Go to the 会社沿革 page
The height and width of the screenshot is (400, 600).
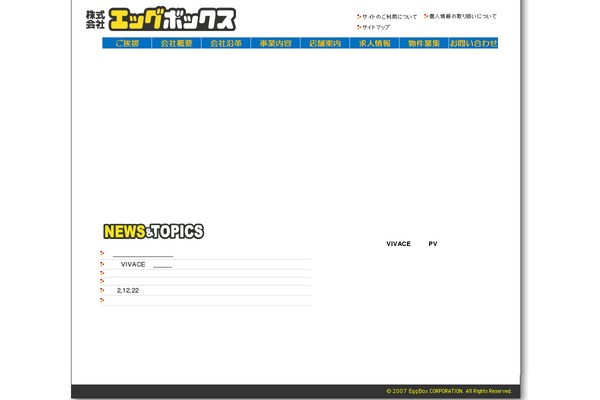[x=226, y=43]
